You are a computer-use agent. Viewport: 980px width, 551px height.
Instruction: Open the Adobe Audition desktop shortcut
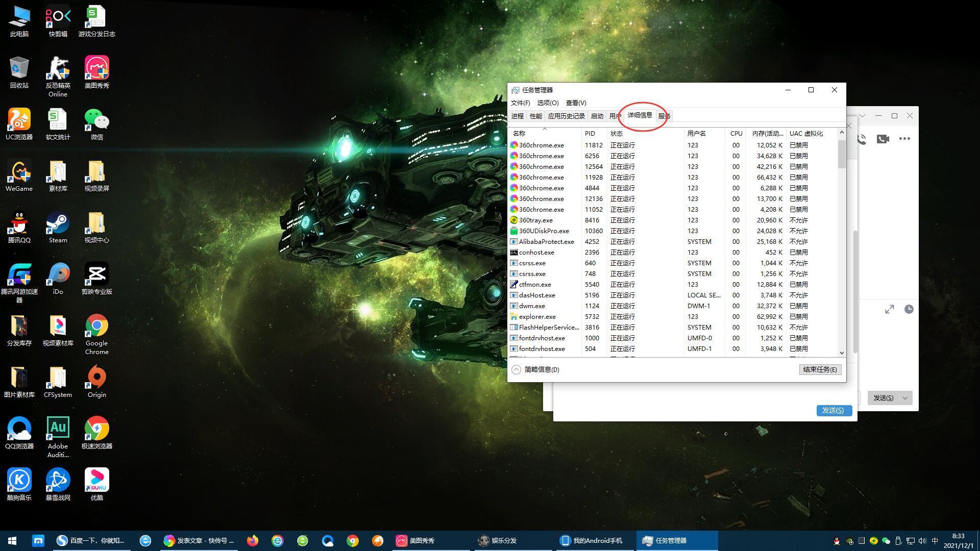58,437
